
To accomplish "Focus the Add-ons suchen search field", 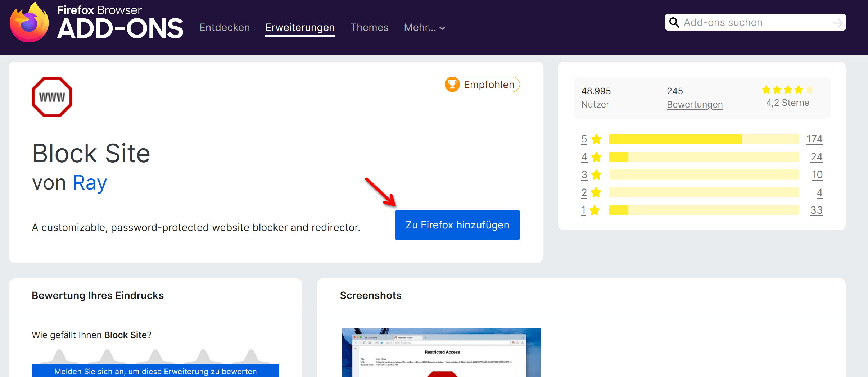I will pyautogui.click(x=755, y=22).
